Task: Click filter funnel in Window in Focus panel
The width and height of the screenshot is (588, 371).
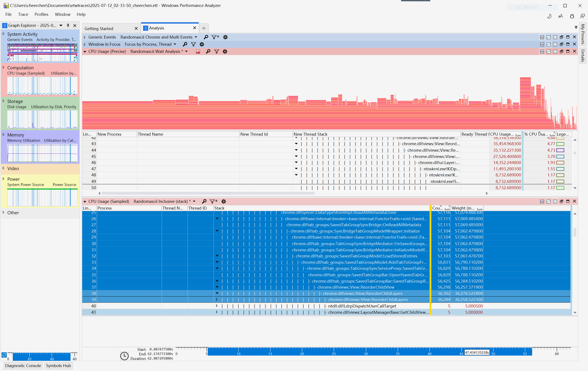Action: (193, 44)
